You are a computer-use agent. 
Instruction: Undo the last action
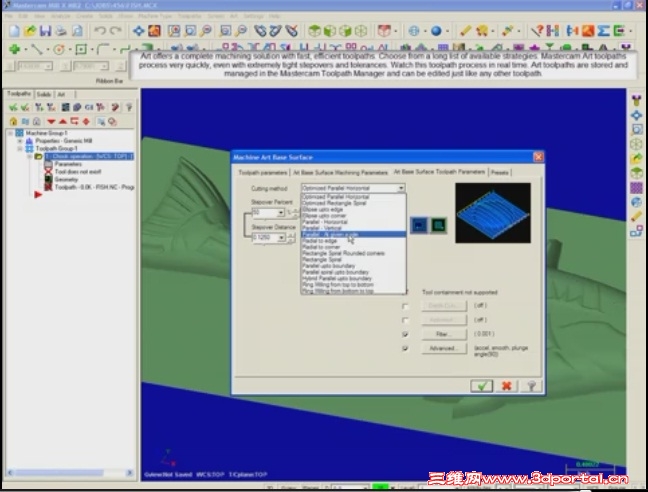click(x=100, y=31)
